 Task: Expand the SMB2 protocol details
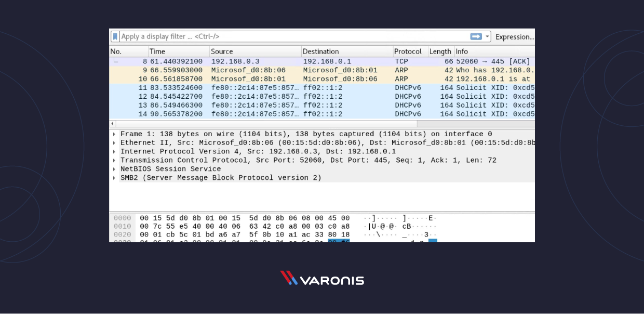pyautogui.click(x=114, y=177)
